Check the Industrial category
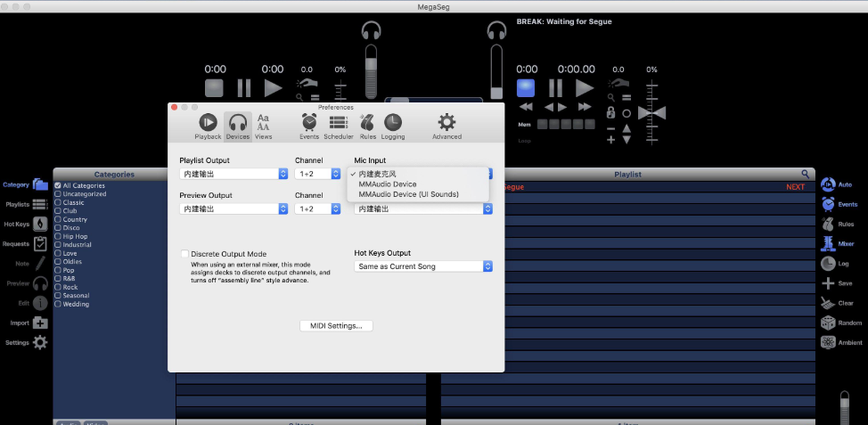The image size is (868, 425). pyautogui.click(x=58, y=245)
